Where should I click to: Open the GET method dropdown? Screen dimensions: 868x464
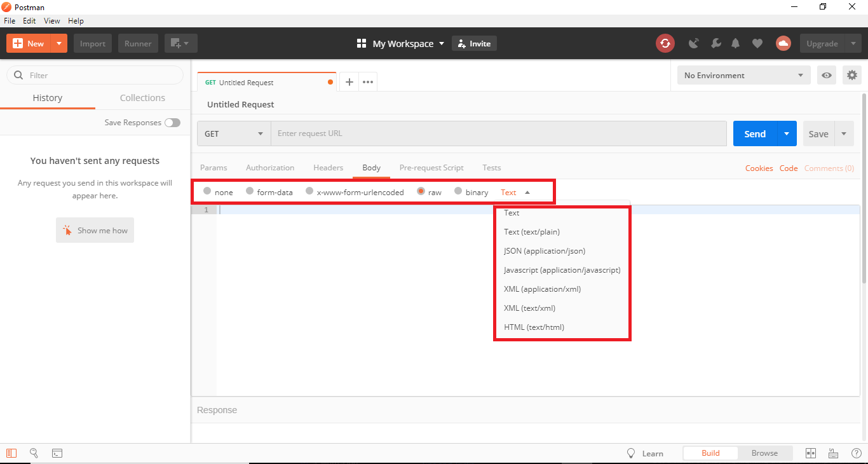(234, 133)
